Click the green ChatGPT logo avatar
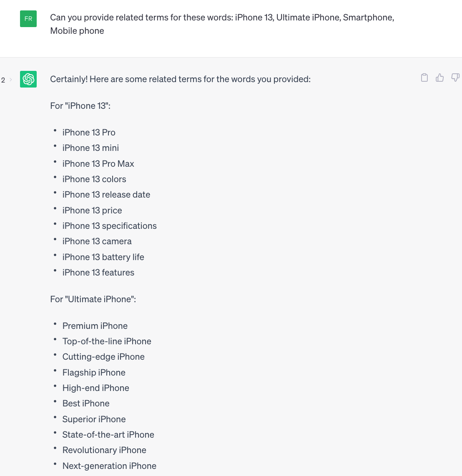Screen dimensions: 462x476 (x=28, y=79)
